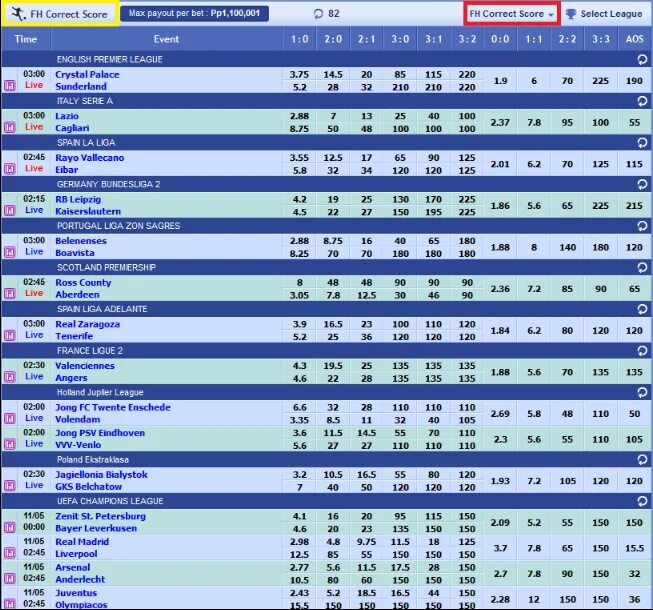This screenshot has height=610, width=653.
Task: Refresh the France Ligue 2 section
Action: click(642, 351)
